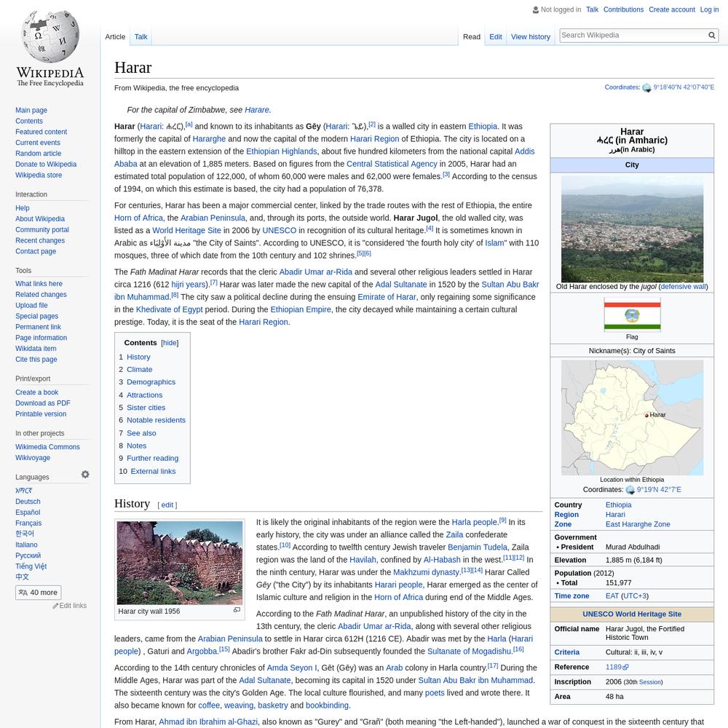Screen dimensions: 728x728
Task: Open the Harare disambiguation link
Action: 257,110
